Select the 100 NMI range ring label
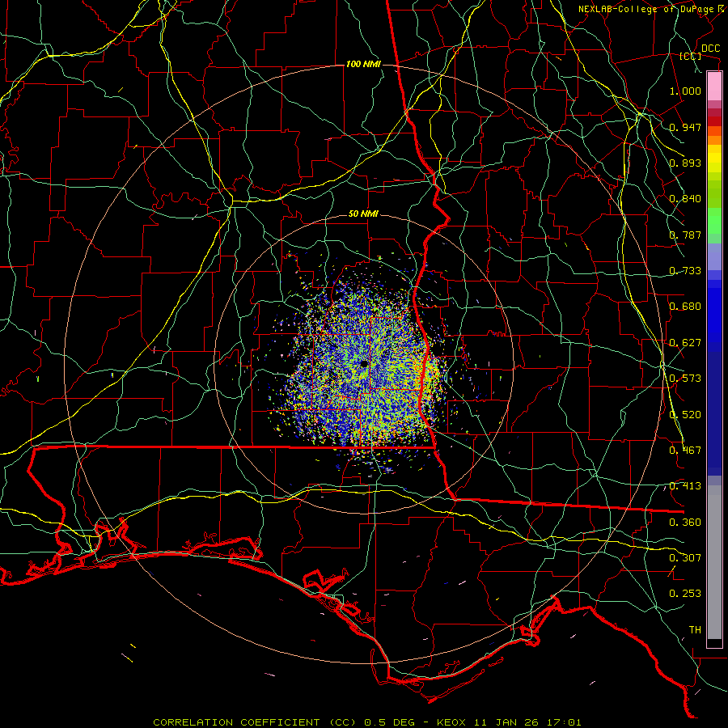The image size is (728, 728). pos(363,64)
